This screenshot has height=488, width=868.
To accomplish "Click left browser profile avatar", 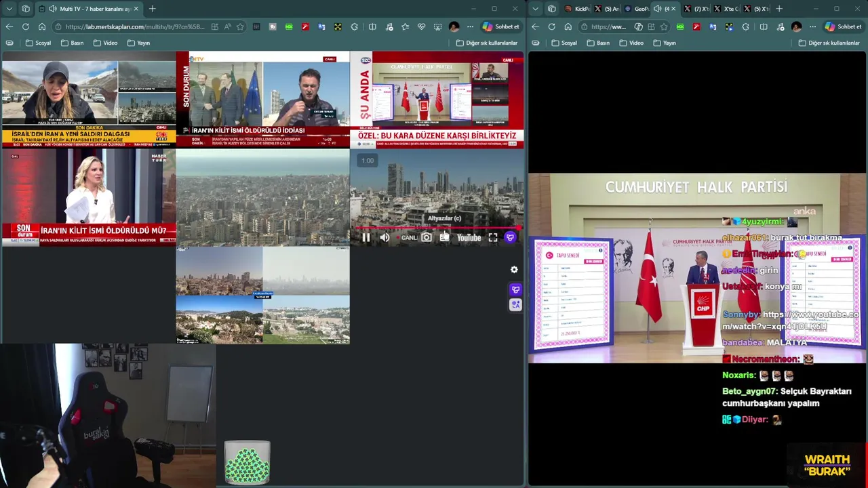I will 454,26.
